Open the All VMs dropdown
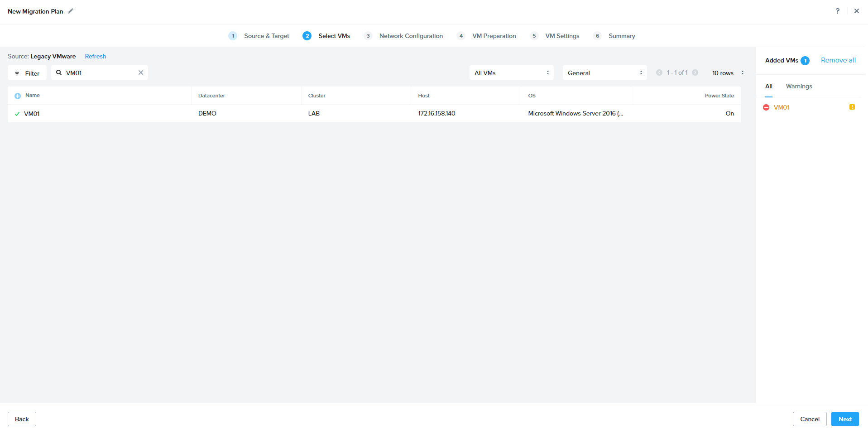This screenshot has width=868, height=429. click(511, 73)
